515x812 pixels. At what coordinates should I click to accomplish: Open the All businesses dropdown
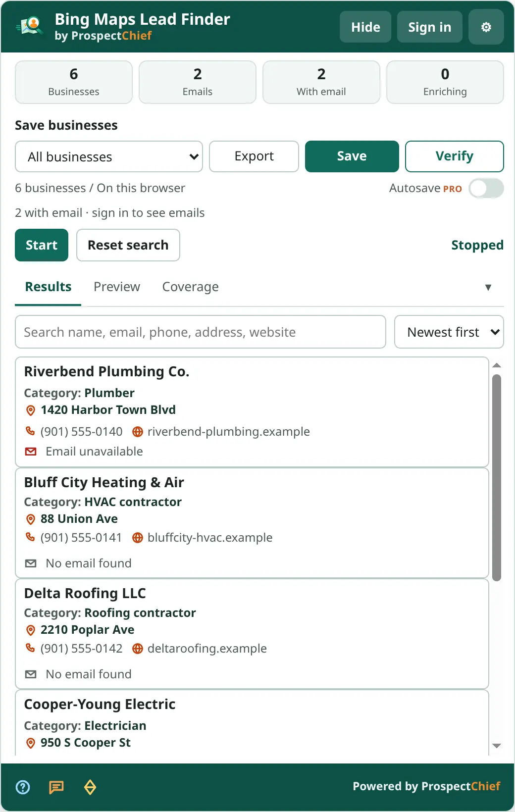click(109, 156)
